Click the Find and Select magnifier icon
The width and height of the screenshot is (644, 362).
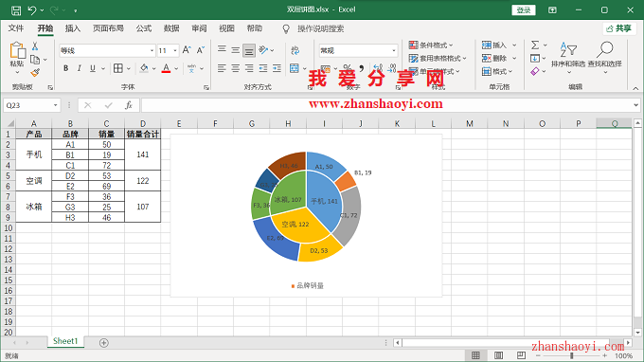click(x=604, y=49)
